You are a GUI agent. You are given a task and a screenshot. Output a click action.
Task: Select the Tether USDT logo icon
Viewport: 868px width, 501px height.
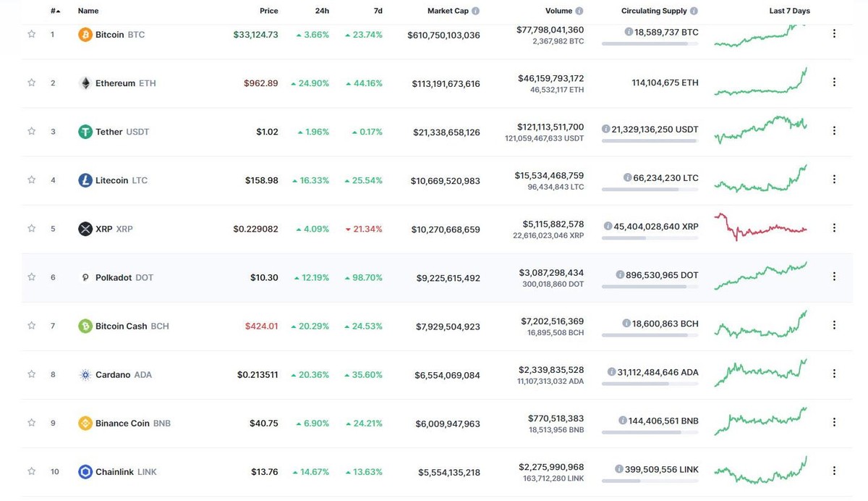click(85, 131)
